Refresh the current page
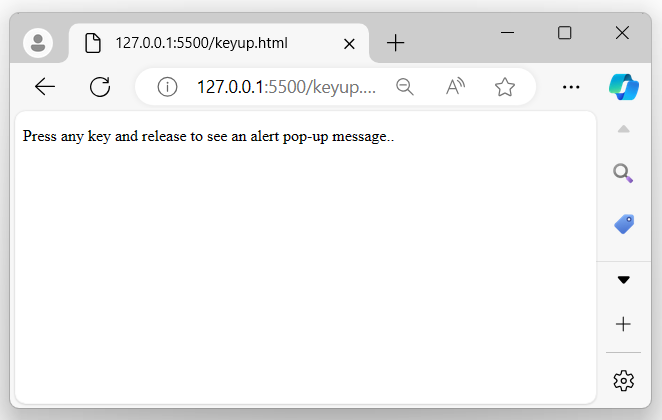The width and height of the screenshot is (662, 420). click(x=100, y=87)
